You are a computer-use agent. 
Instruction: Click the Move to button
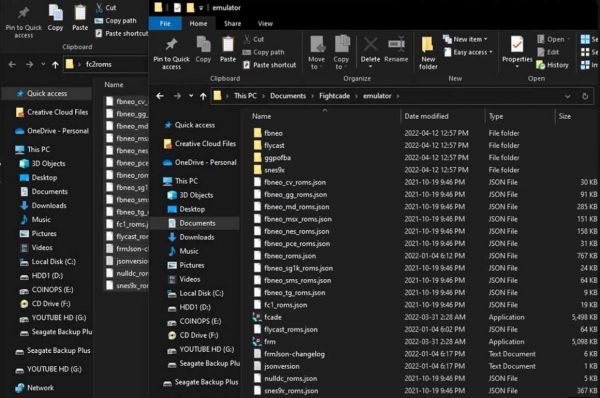[x=316, y=53]
